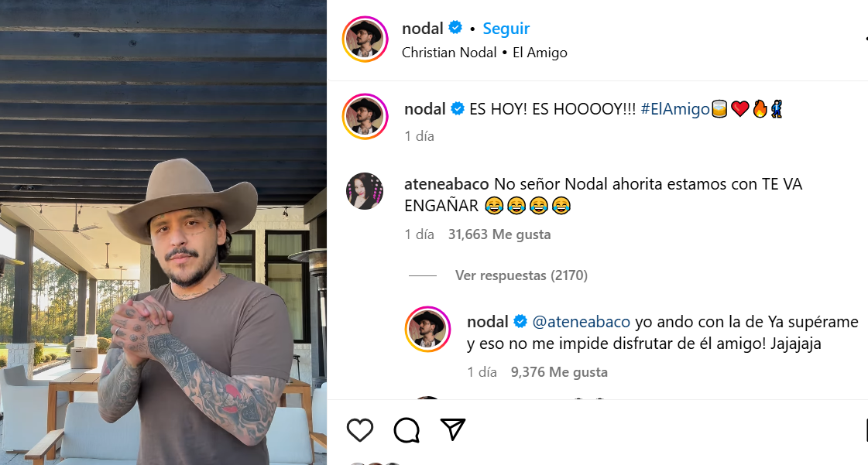Viewport: 868px width, 465px height.
Task: Click the post video of the man in the hat
Action: 163,232
